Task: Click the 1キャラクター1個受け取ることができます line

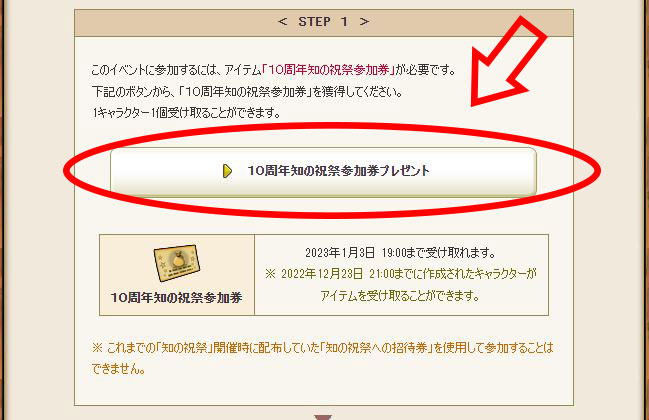Action: [186, 113]
